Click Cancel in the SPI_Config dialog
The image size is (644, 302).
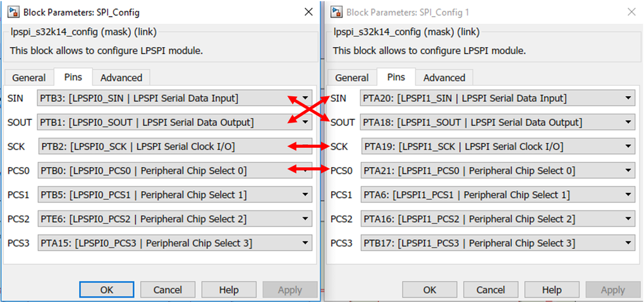pyautogui.click(x=168, y=290)
